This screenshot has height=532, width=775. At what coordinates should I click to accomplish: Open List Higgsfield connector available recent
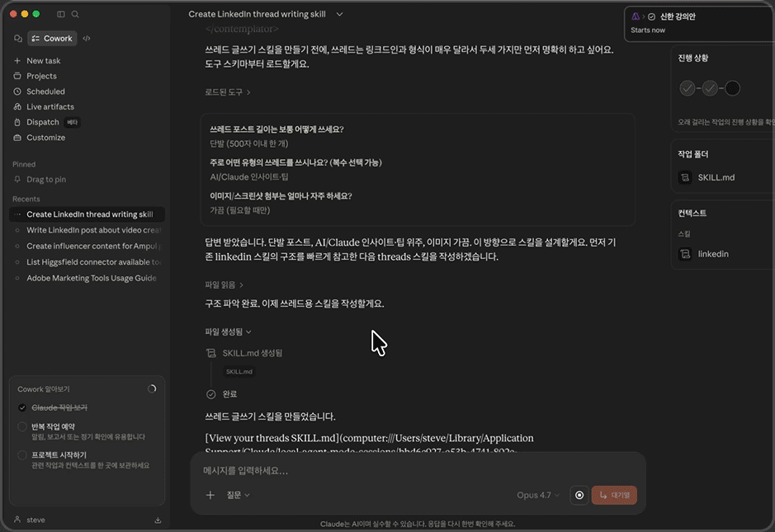pyautogui.click(x=87, y=261)
